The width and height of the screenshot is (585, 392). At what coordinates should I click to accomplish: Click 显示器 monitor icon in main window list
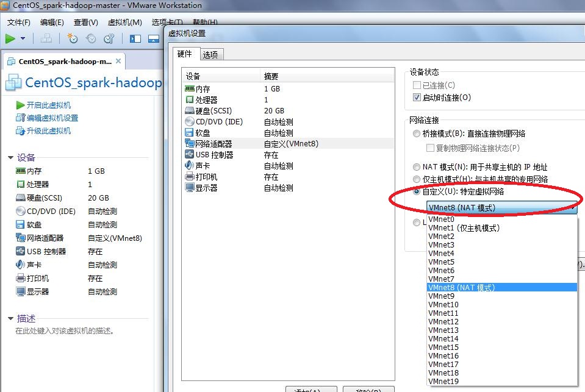click(x=21, y=291)
